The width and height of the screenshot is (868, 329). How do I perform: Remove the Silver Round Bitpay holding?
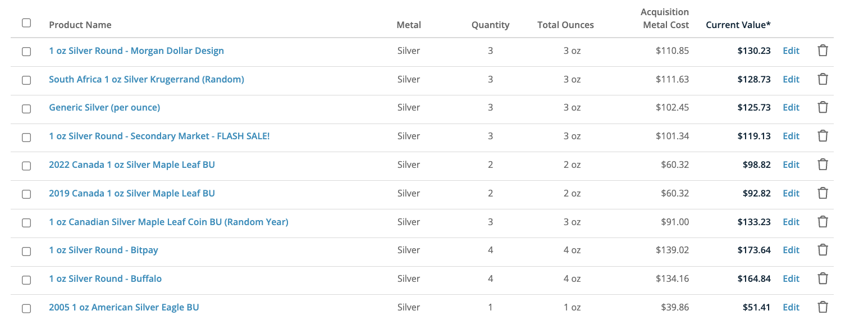[823, 250]
